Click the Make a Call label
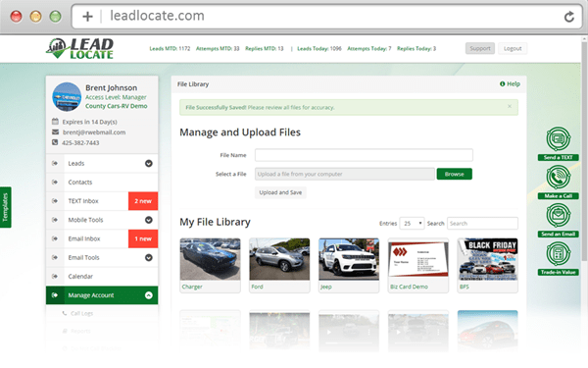This screenshot has height=368, width=588. coord(558,195)
